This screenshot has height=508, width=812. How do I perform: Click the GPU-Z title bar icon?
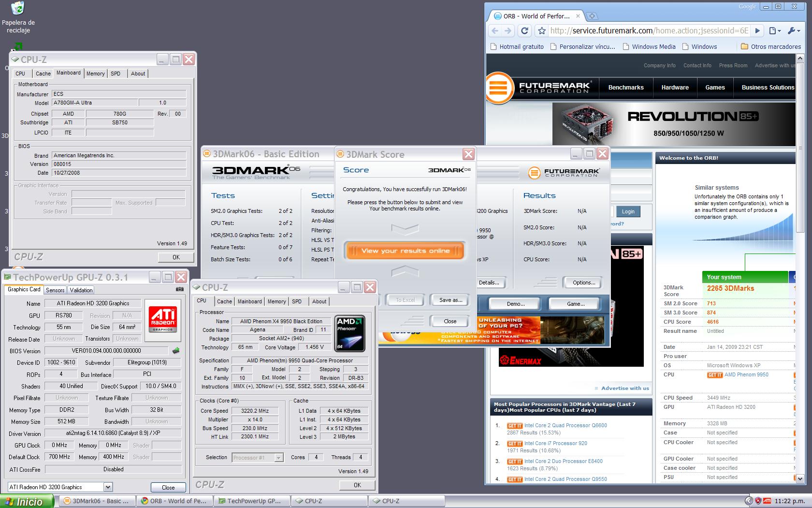[x=8, y=277]
